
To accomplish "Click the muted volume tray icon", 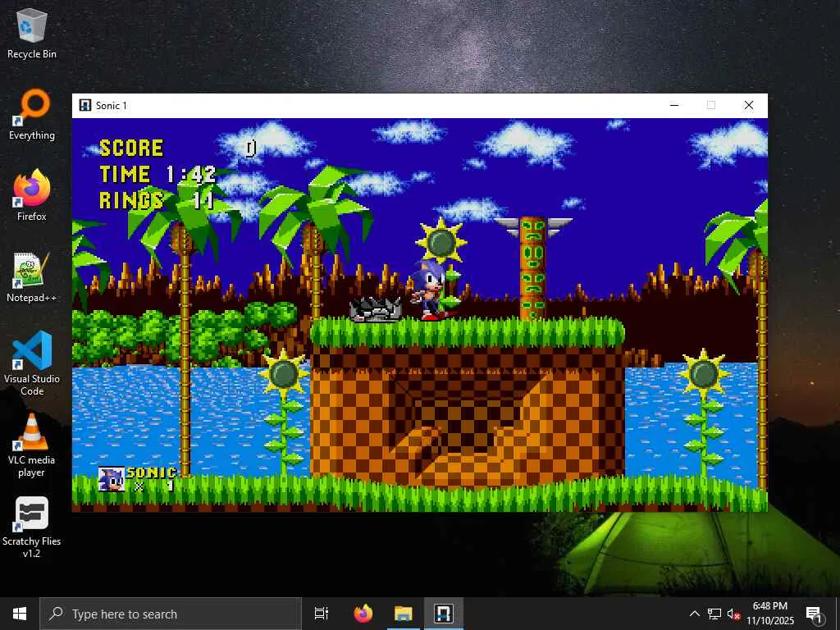I will point(733,614).
